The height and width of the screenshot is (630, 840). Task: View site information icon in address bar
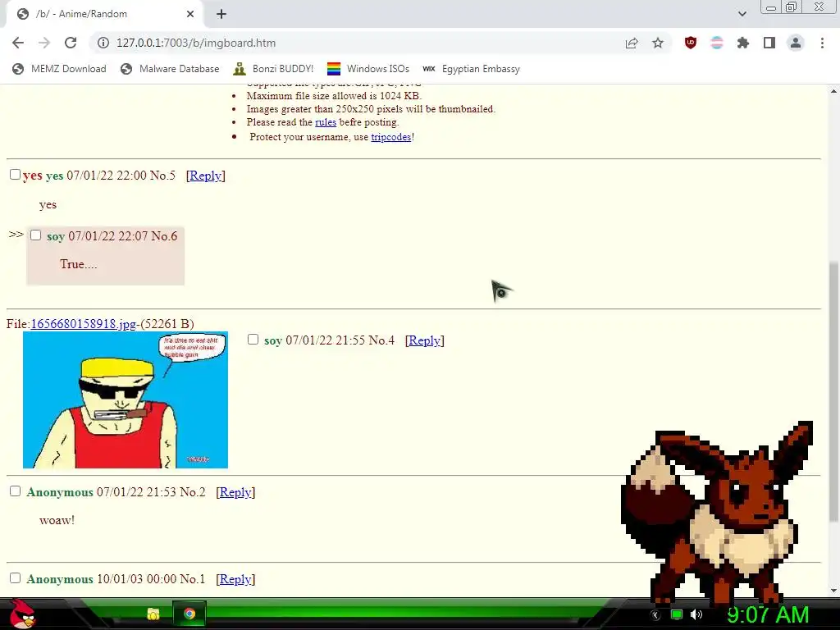point(103,43)
